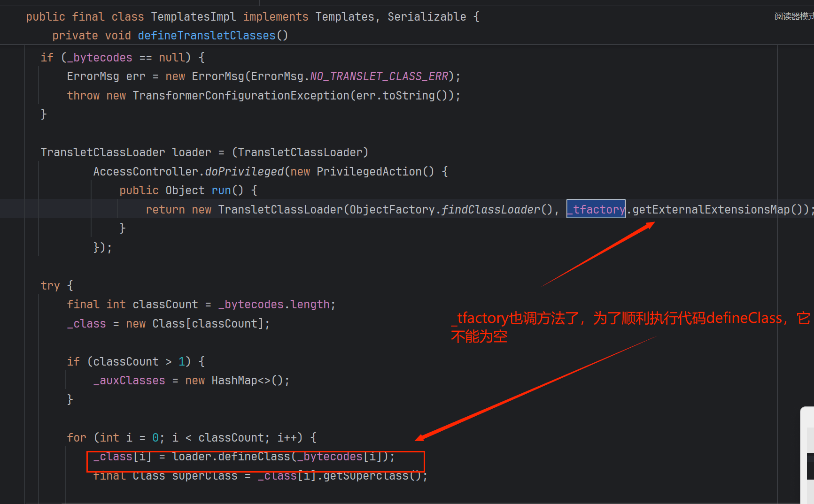Click the NO_TRANSLET_CLASS_ERR constant

pos(379,76)
